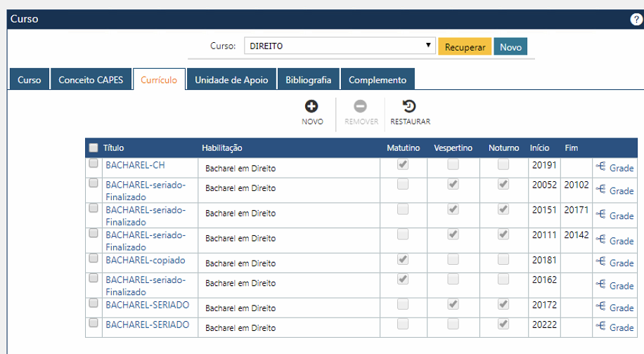Switch to the Conceito CAPES tab
The height and width of the screenshot is (354, 644).
pyautogui.click(x=91, y=79)
